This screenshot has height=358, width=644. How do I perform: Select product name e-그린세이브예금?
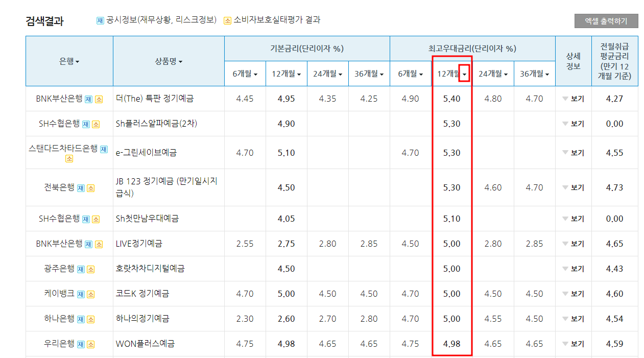coord(146,153)
